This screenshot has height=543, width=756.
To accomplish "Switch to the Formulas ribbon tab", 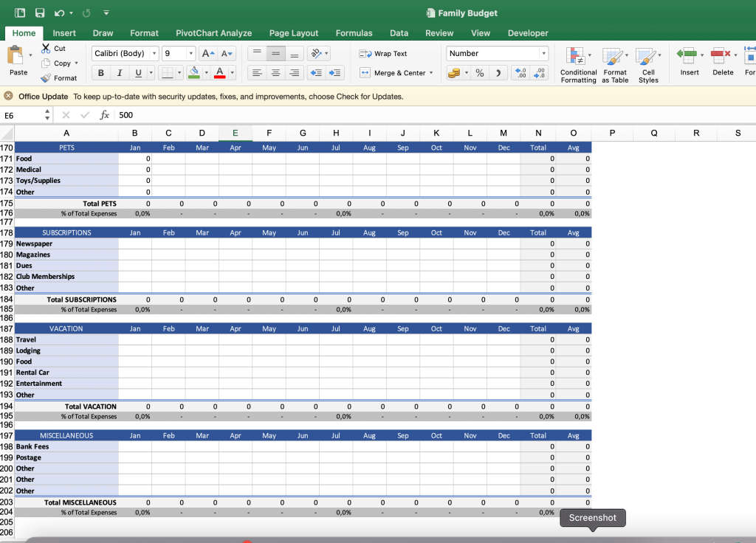I will coord(354,32).
